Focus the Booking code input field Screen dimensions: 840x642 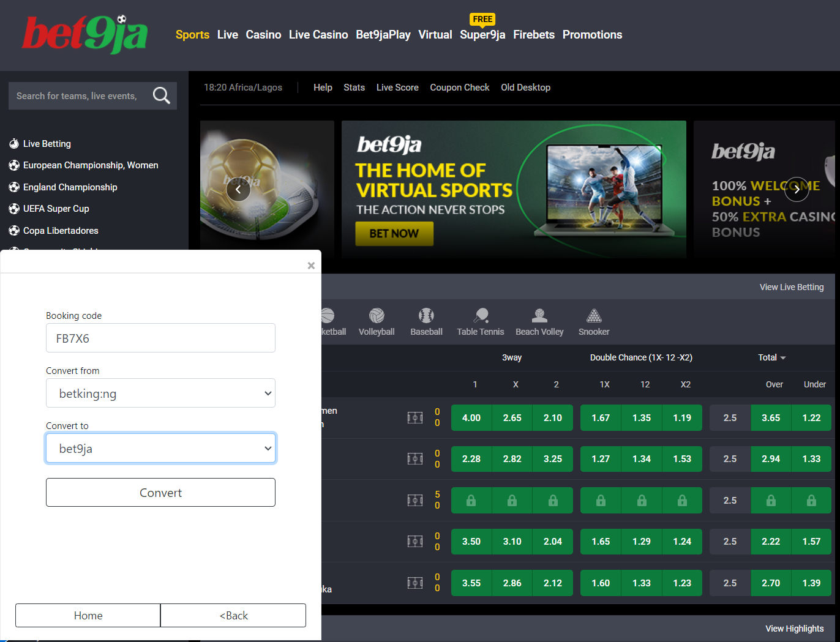[x=160, y=338]
